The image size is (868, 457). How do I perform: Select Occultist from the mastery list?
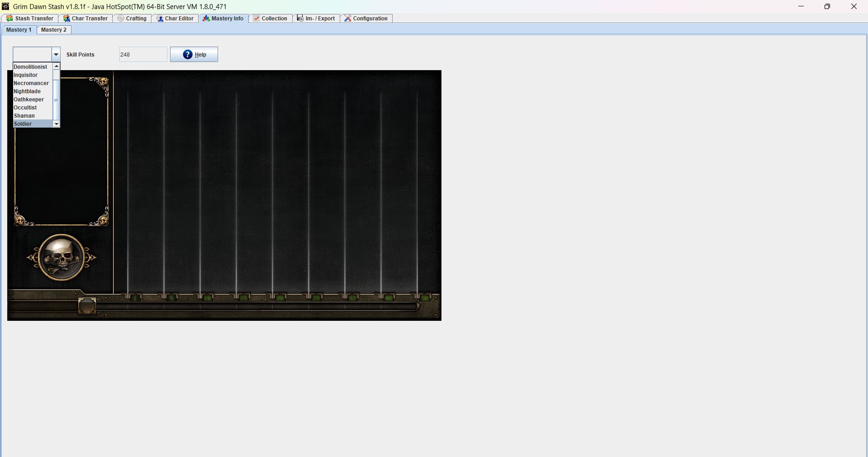tap(25, 108)
